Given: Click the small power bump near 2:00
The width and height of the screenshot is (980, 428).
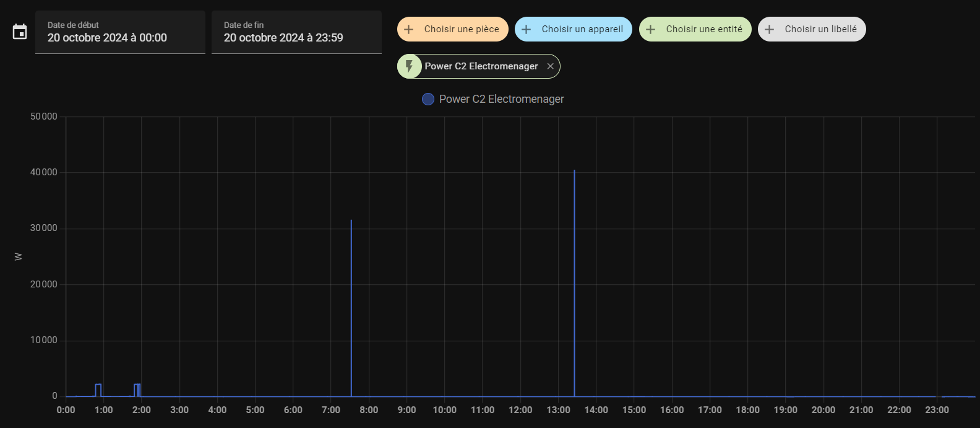Looking at the screenshot, I should coord(137,390).
